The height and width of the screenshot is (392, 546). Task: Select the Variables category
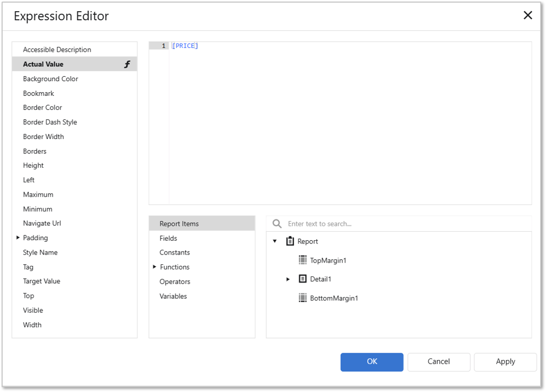(x=202, y=296)
